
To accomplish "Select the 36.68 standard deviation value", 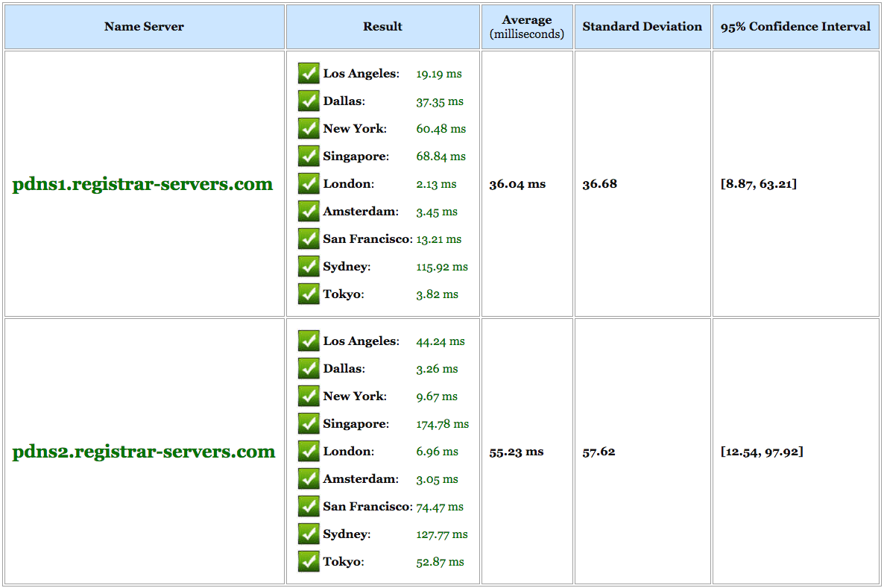I will (600, 184).
